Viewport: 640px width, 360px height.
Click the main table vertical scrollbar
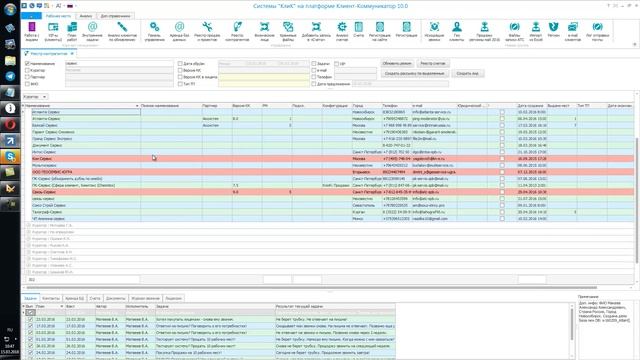637,200
